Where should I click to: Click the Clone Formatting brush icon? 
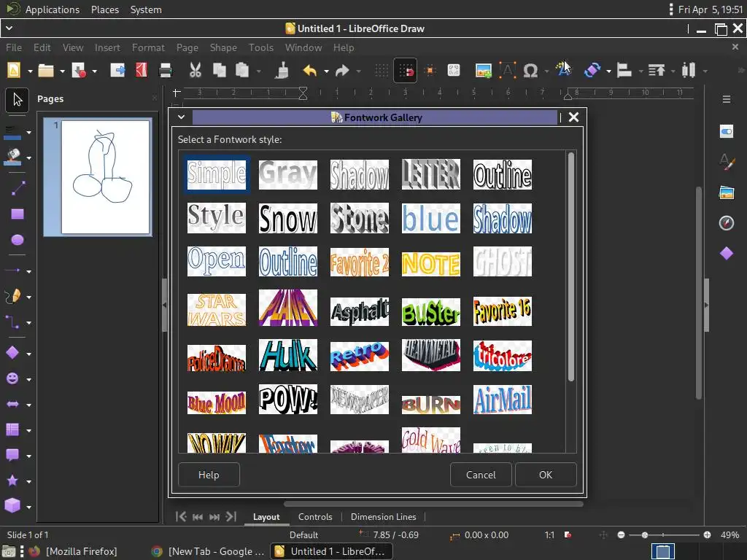(x=282, y=71)
